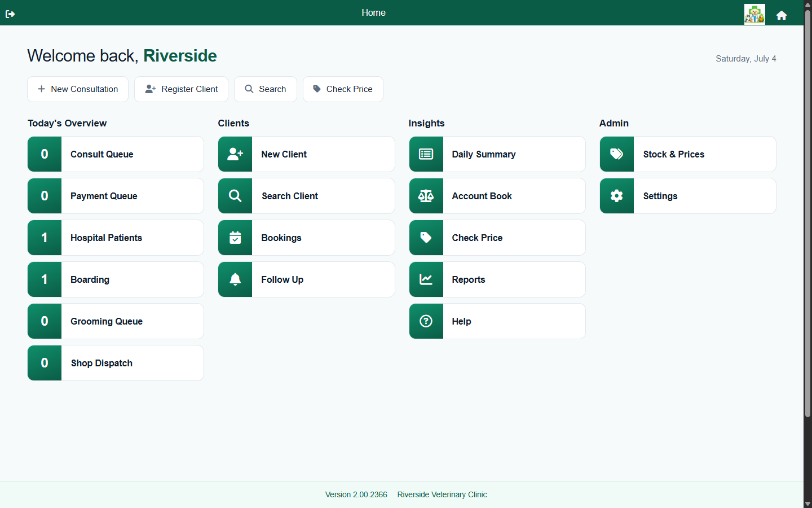The width and height of the screenshot is (812, 508).
Task: View Hospital Patients
Action: 116,238
